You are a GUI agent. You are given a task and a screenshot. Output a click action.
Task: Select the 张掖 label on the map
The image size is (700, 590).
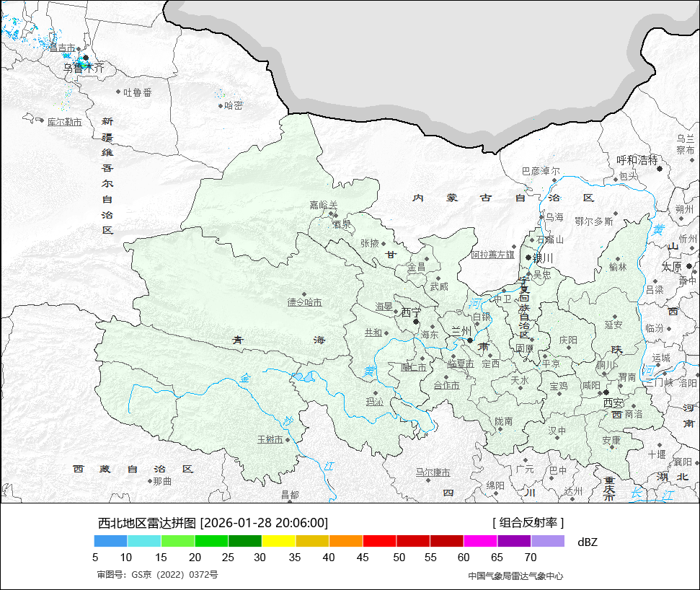click(x=370, y=243)
